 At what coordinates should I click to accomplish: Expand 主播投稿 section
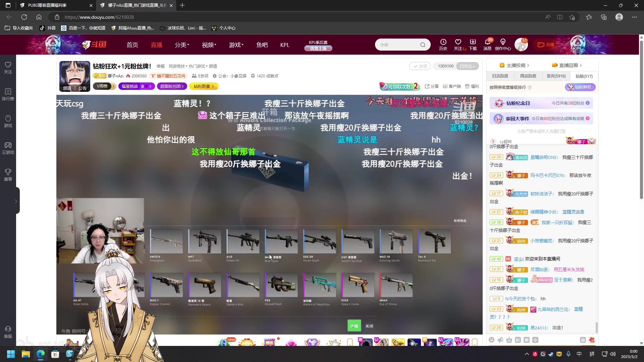click(x=514, y=65)
